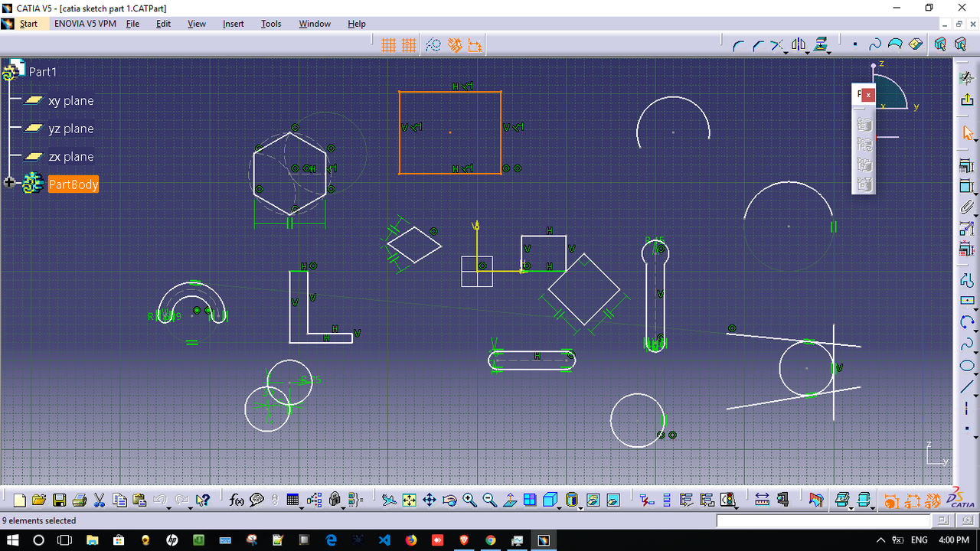This screenshot has width=980, height=551.
Task: Toggle the Grid display option
Action: (389, 46)
